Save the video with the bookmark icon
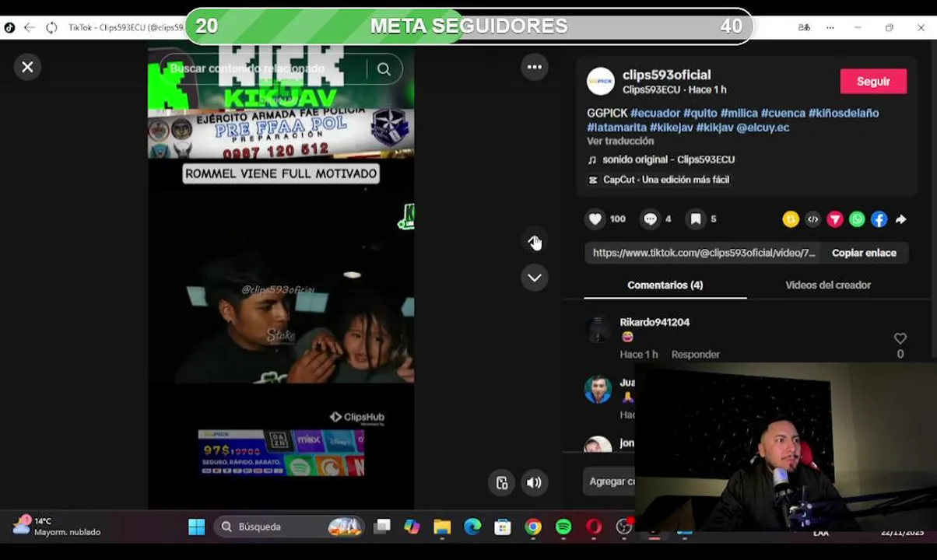This screenshot has height=560, width=937. 696,219
